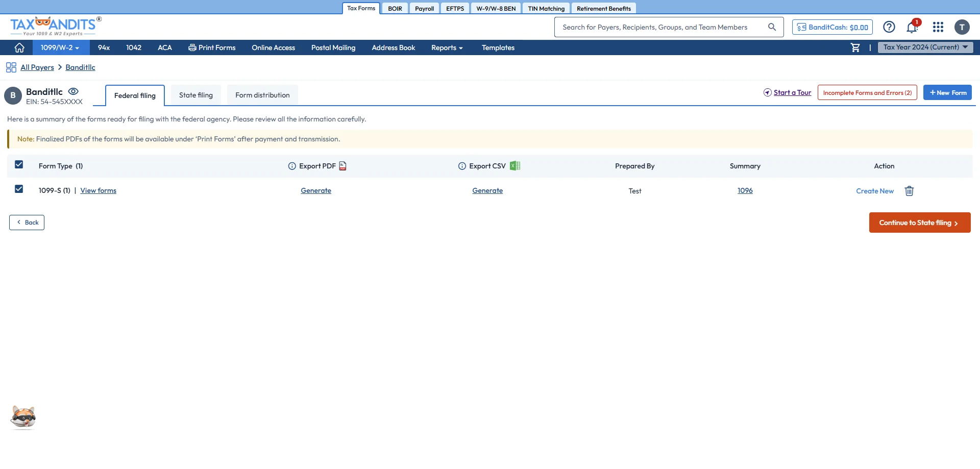Click the BanditCash balance button
Screen dimensions: 980x469
pyautogui.click(x=832, y=27)
